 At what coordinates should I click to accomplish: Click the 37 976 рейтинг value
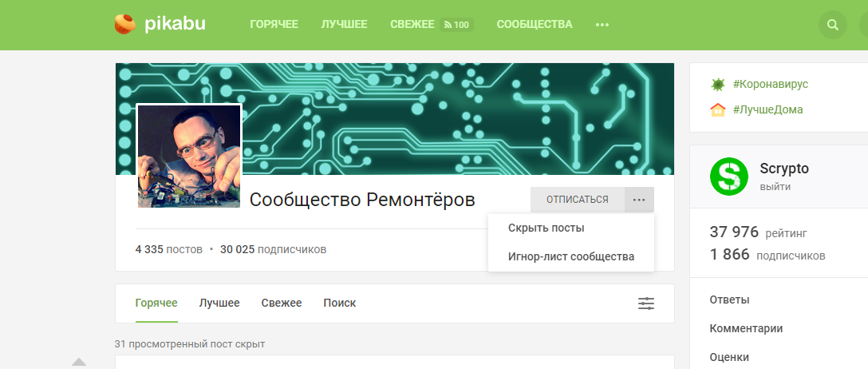click(x=758, y=232)
